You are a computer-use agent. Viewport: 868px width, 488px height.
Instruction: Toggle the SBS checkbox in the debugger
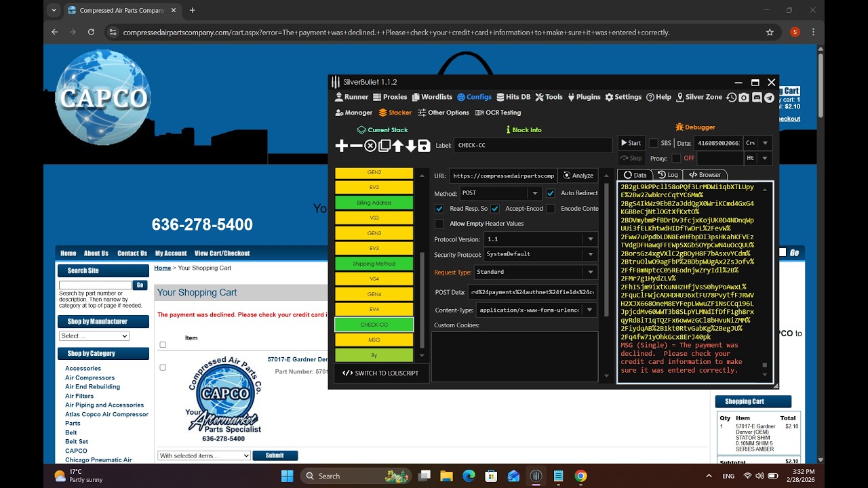[x=654, y=143]
